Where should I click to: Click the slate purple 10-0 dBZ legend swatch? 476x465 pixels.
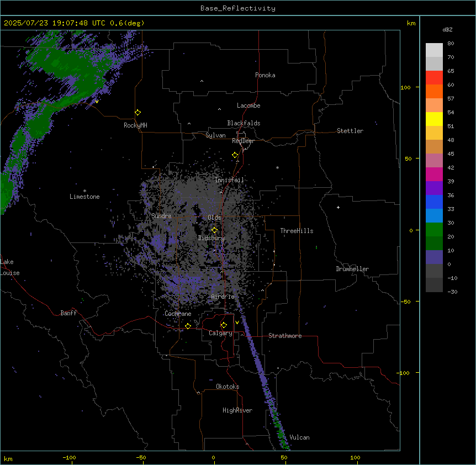[x=434, y=257]
